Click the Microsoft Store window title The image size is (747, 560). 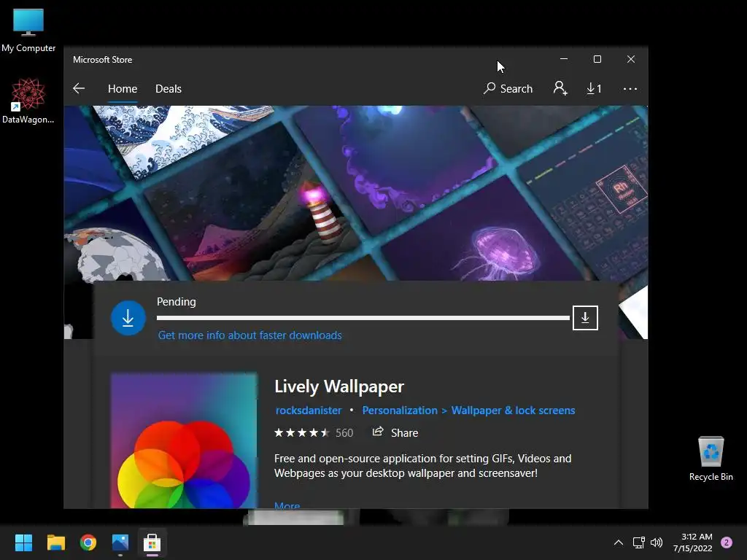click(102, 60)
